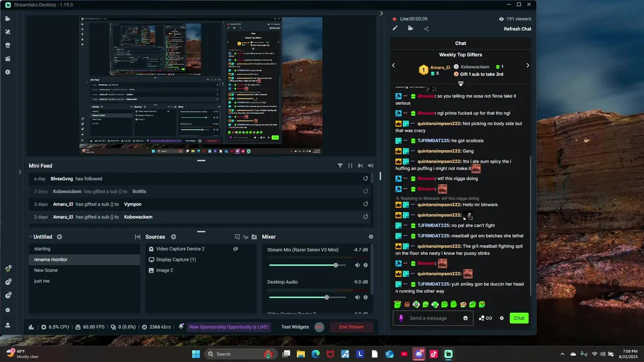Open the stream clip icon beside pencil

[x=411, y=28]
